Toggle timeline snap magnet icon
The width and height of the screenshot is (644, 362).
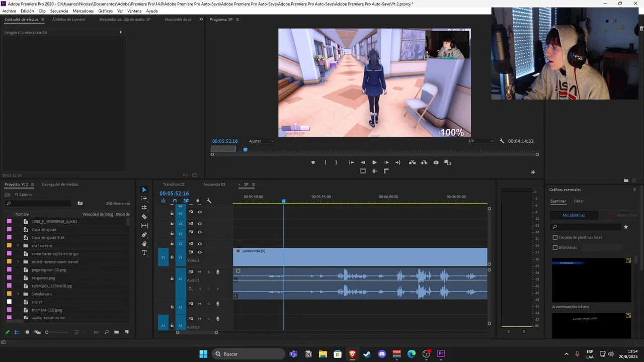(x=175, y=201)
